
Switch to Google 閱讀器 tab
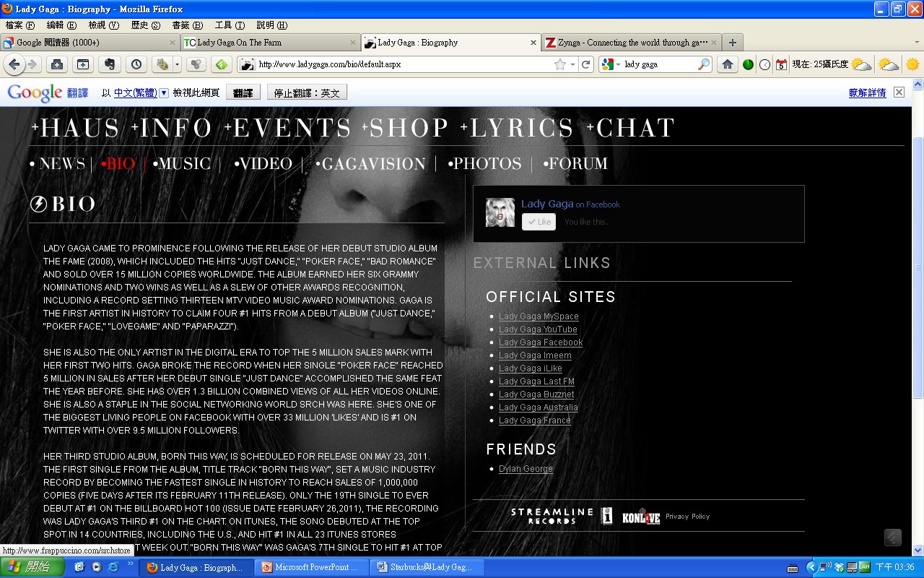click(90, 43)
